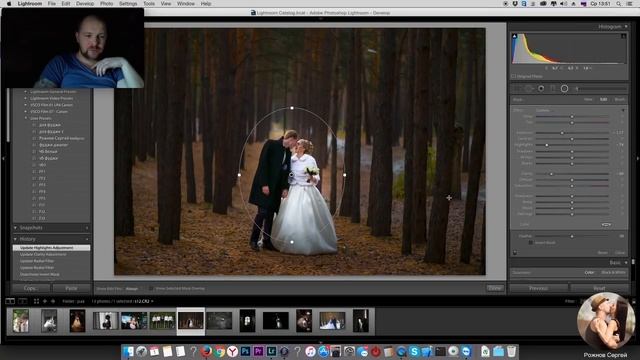The width and height of the screenshot is (640, 360).
Task: Collapse the Basic panel
Action: click(626, 262)
